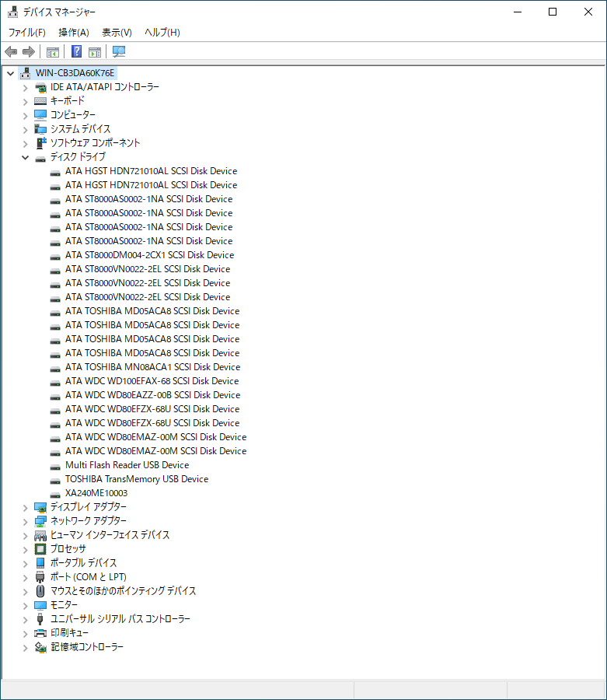Screen dimensions: 607x700
Task: Click the 印刷キュー printer icon
Action: coord(40,633)
